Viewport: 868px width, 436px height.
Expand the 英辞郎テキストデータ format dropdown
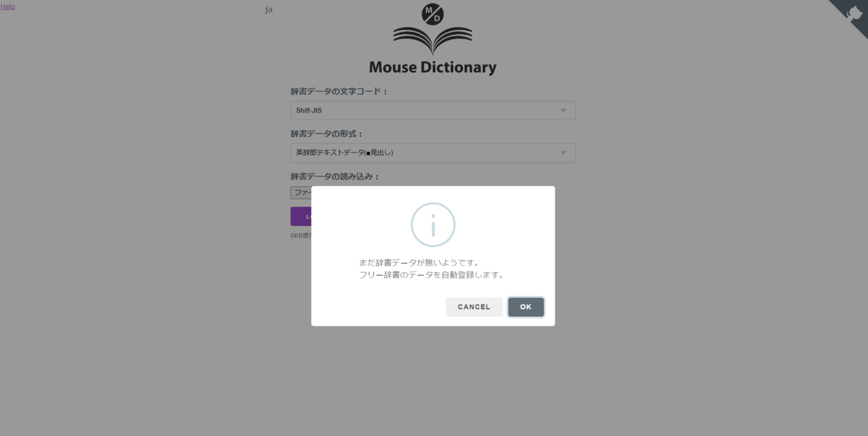(432, 152)
